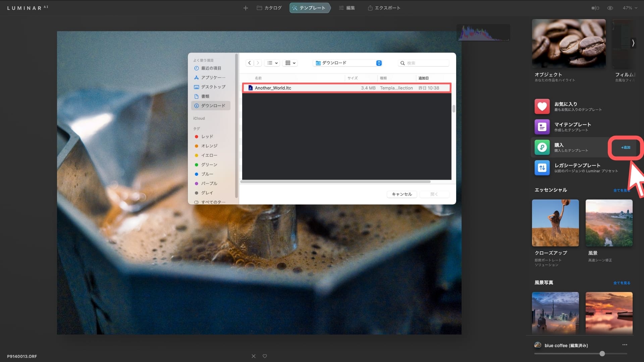
Task: Click the heart favorite icon below photo
Action: coord(265,356)
